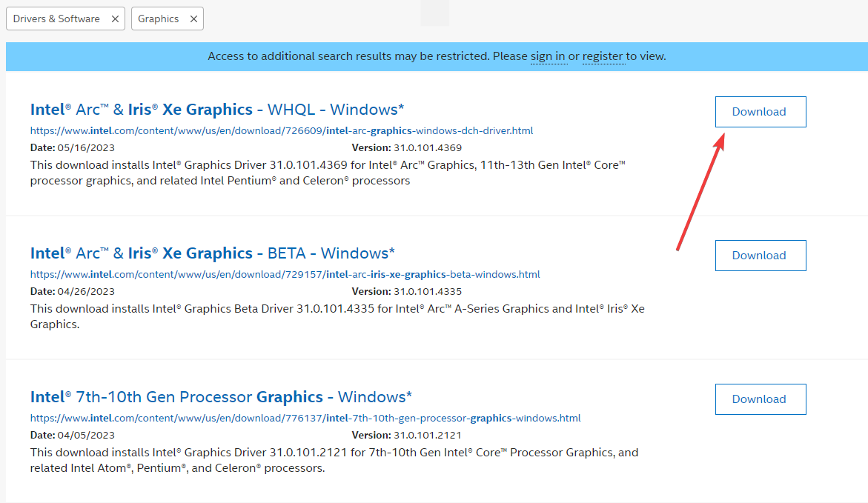Open the Intel Arc & Iris Xe WHQL driver page
868x503 pixels.
(x=216, y=109)
